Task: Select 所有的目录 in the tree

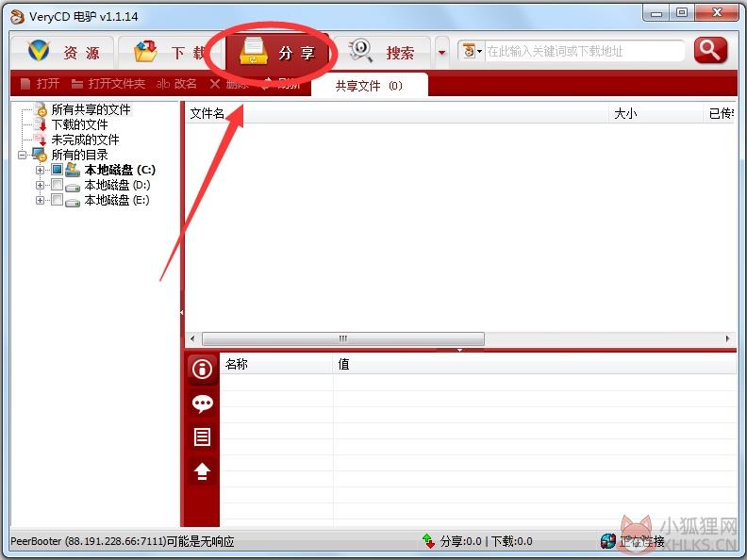Action: 79,155
